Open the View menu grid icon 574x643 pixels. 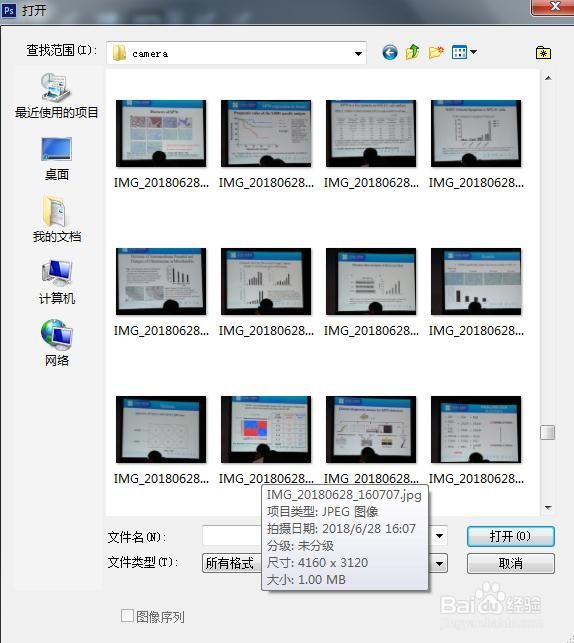(459, 52)
